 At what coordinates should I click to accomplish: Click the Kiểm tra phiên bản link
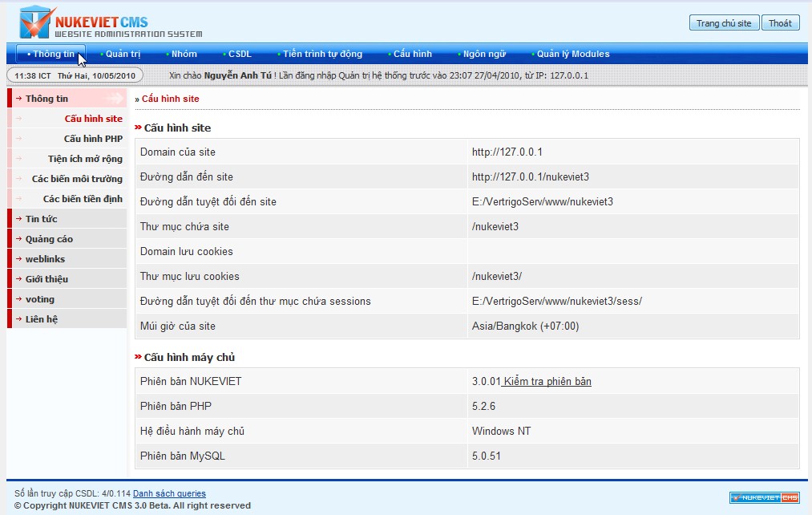[x=547, y=381]
